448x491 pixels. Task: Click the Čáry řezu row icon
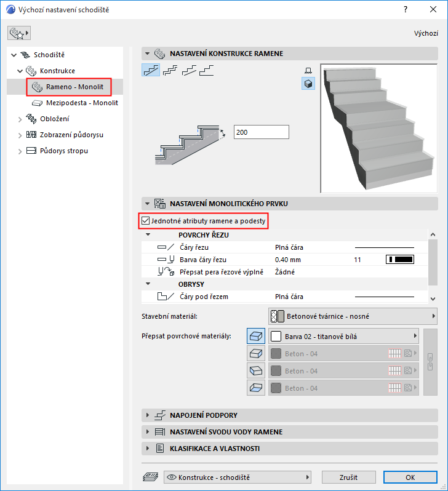coord(166,247)
